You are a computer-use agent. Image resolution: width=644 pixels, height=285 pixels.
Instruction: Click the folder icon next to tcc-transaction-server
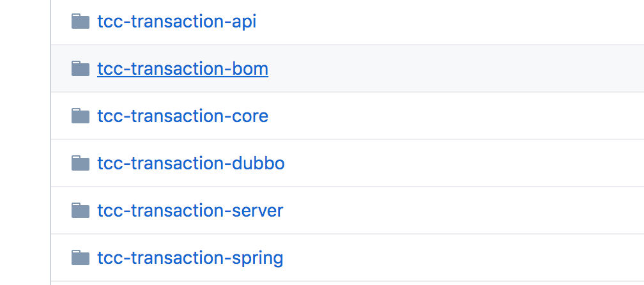click(80, 210)
